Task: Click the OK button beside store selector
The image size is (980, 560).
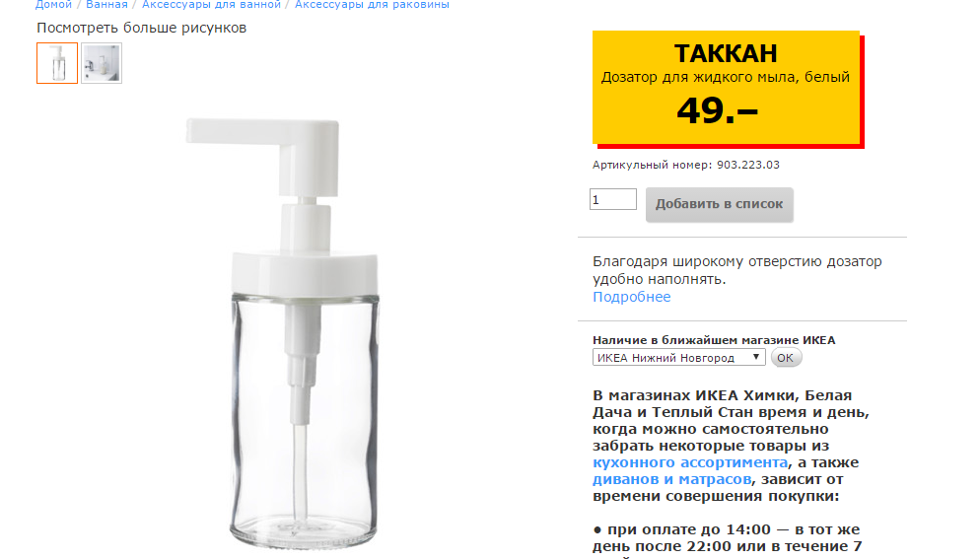Action: coord(786,358)
